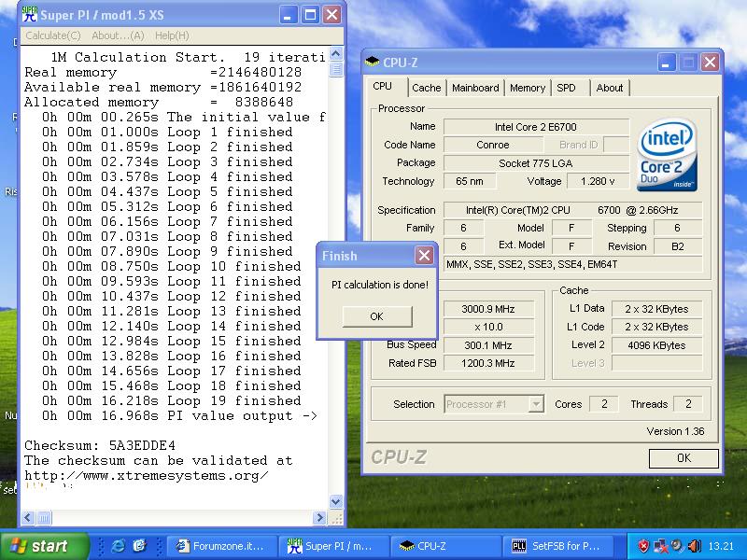
Task: Close the Finish dialog with X
Action: pyautogui.click(x=424, y=256)
